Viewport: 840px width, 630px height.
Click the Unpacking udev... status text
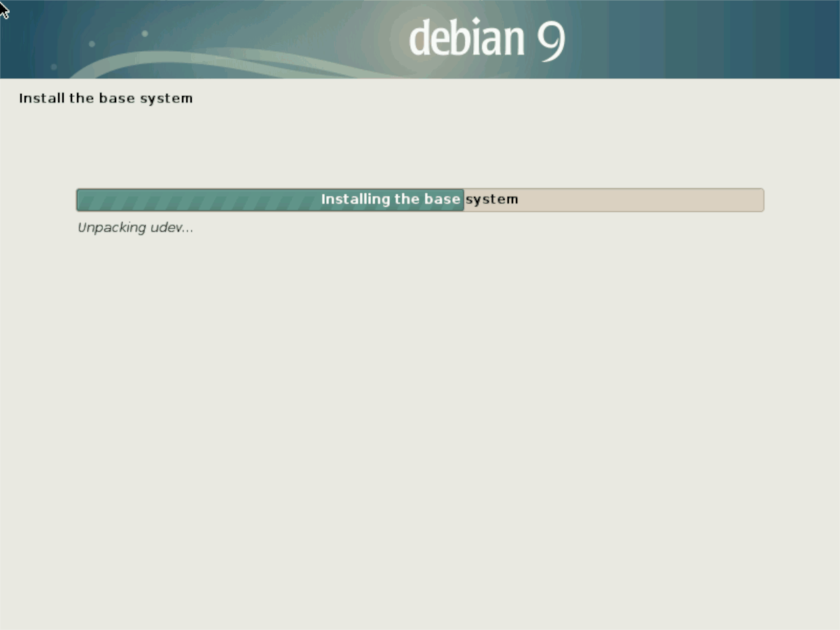(x=135, y=227)
